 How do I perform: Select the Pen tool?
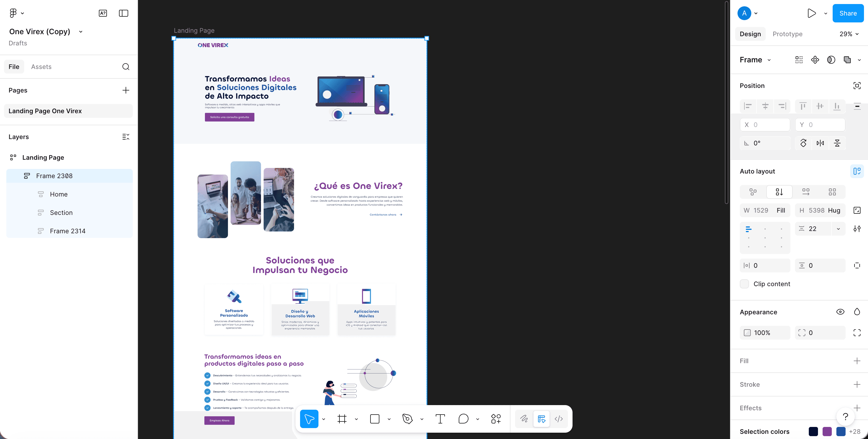pos(407,419)
